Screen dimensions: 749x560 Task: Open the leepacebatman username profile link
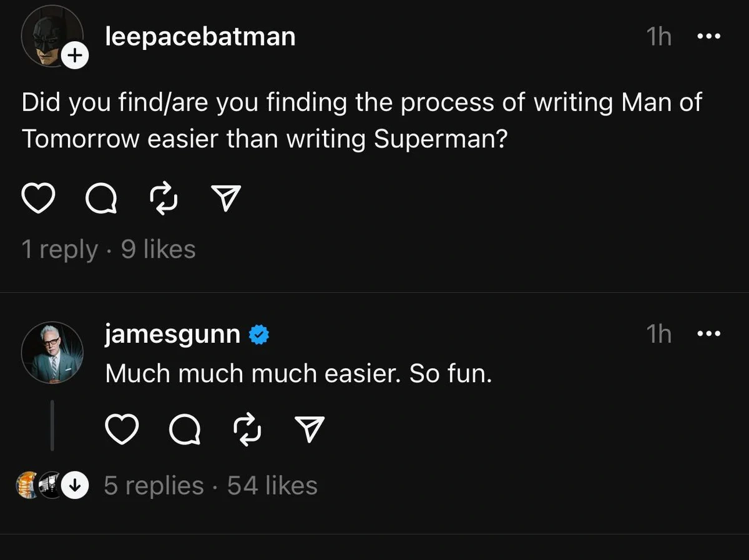(x=200, y=37)
